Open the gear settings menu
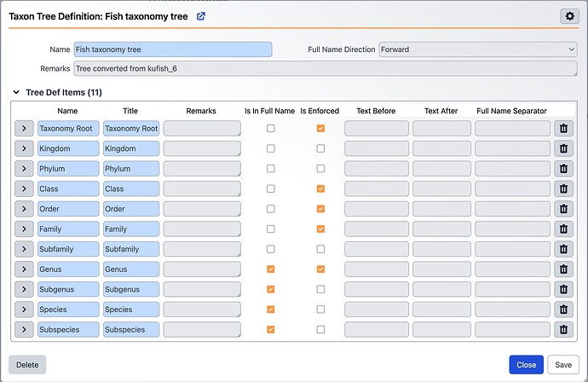 pyautogui.click(x=569, y=16)
